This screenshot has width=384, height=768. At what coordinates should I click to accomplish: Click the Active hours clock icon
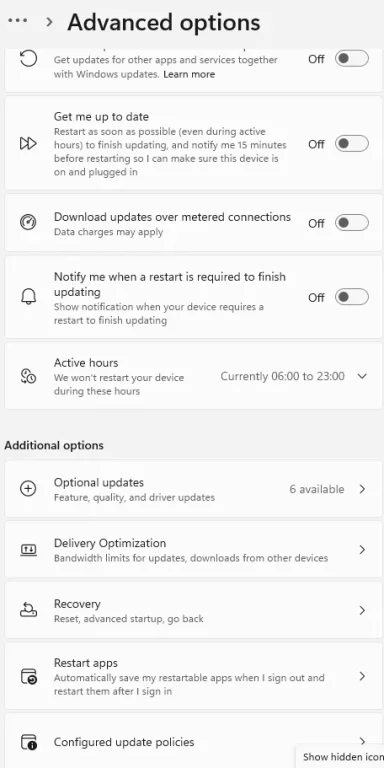pos(28,376)
